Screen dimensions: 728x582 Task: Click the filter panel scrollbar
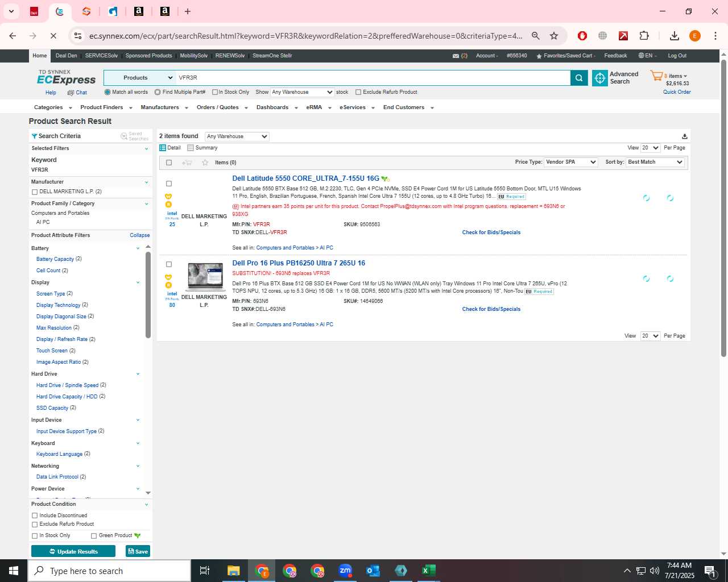pos(148,294)
